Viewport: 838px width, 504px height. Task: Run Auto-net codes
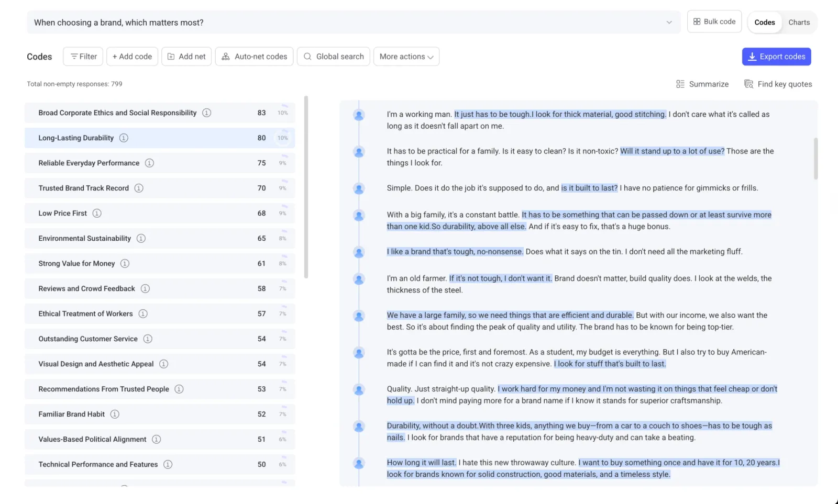click(x=255, y=57)
